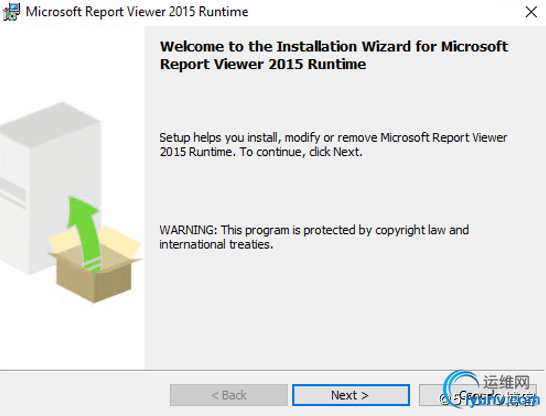Click the welcome heading 'Welcome to the Installation Wizard'
The image size is (546, 416).
334,55
